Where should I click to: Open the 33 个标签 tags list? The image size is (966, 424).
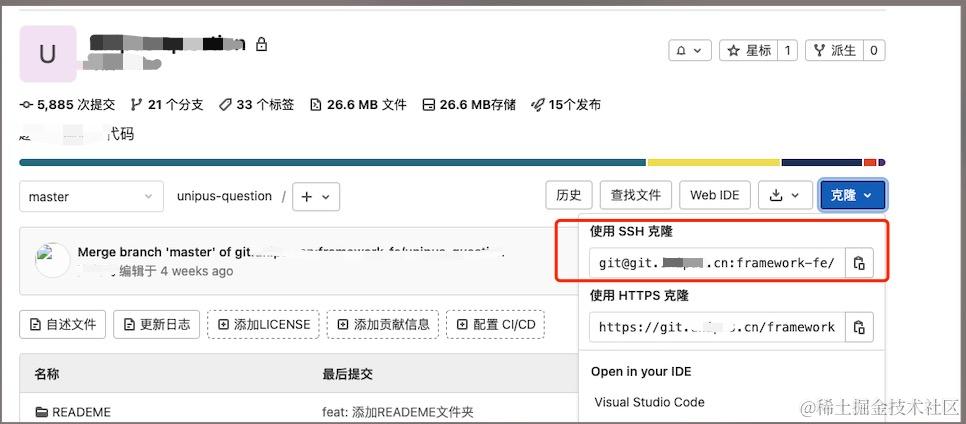point(256,105)
